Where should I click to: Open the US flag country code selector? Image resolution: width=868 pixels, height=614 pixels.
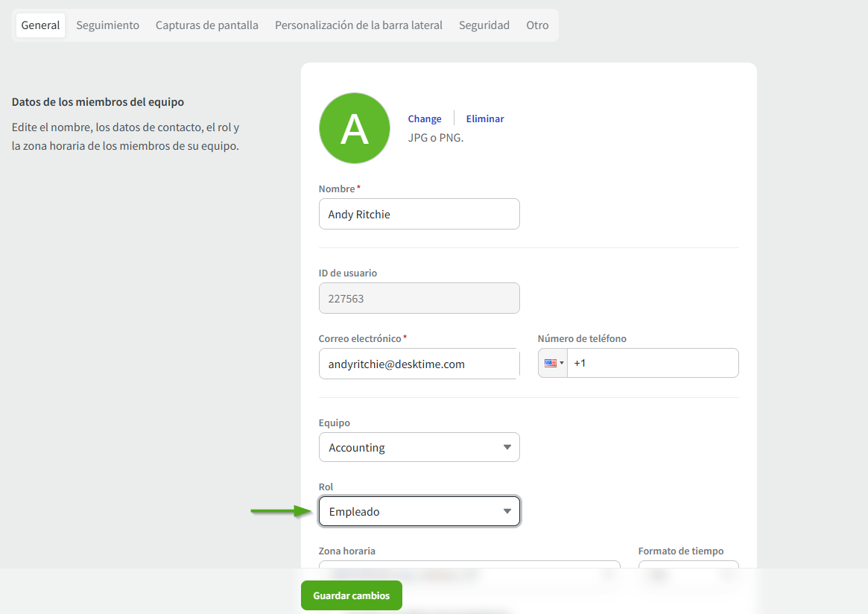pyautogui.click(x=553, y=364)
